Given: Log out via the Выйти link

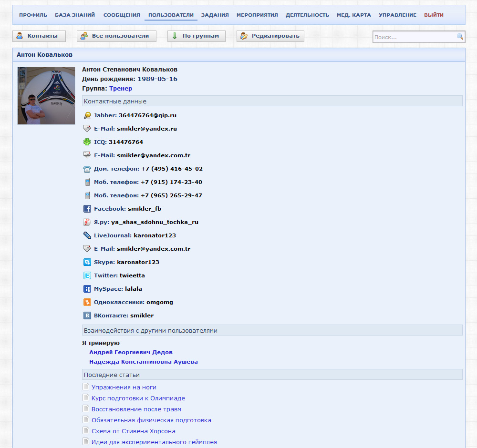Looking at the screenshot, I should (x=434, y=15).
